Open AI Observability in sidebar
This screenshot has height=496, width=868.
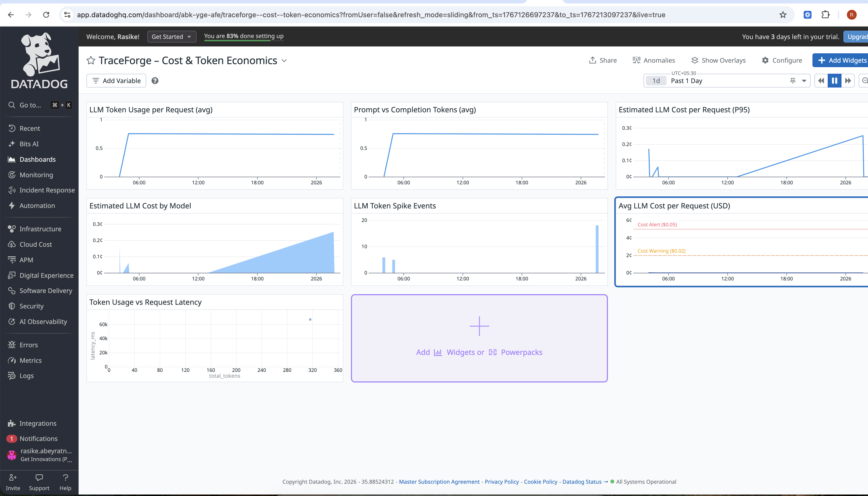tap(43, 321)
